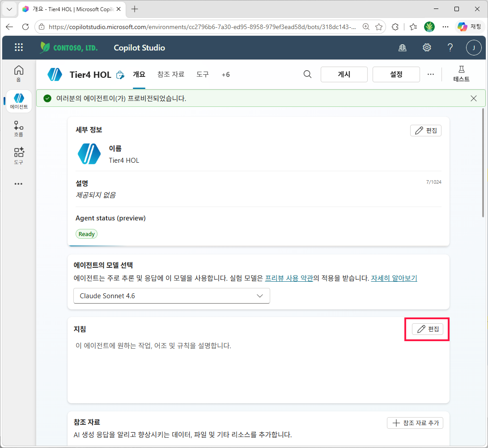
Task: Click the browser address bar URL
Action: 202,27
